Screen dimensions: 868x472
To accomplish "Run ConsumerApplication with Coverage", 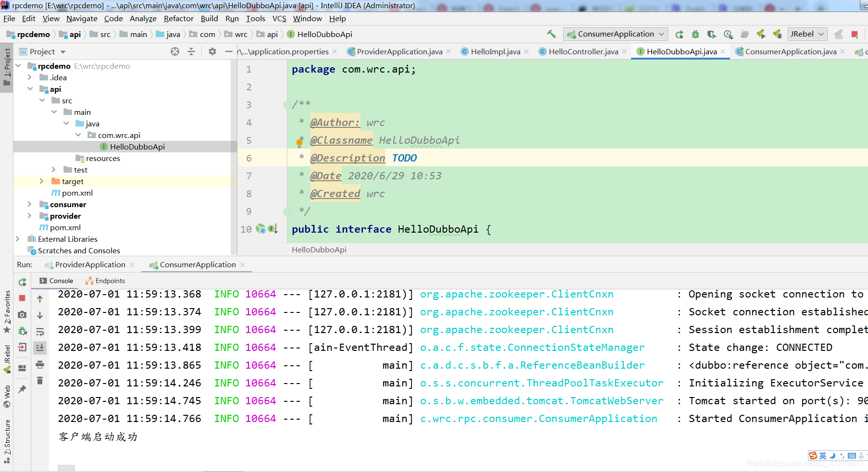I will (x=711, y=34).
